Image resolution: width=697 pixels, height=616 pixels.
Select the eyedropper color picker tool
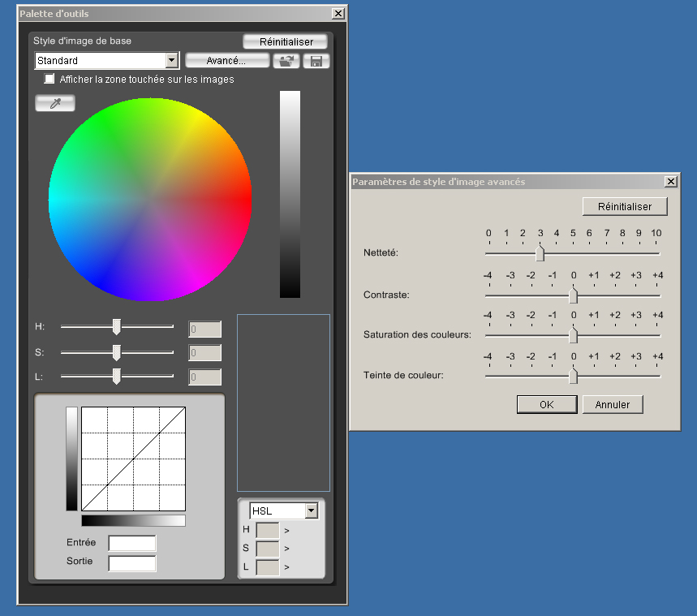coord(55,103)
